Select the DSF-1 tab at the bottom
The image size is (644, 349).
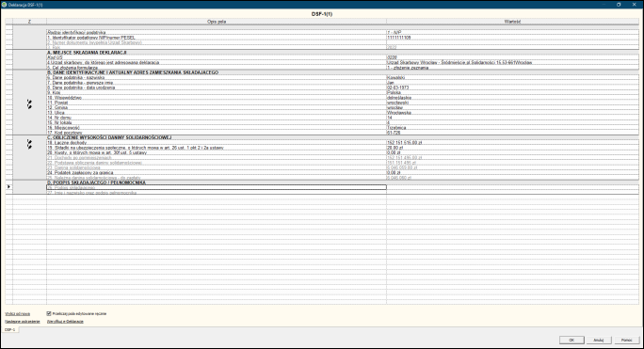coord(9,329)
